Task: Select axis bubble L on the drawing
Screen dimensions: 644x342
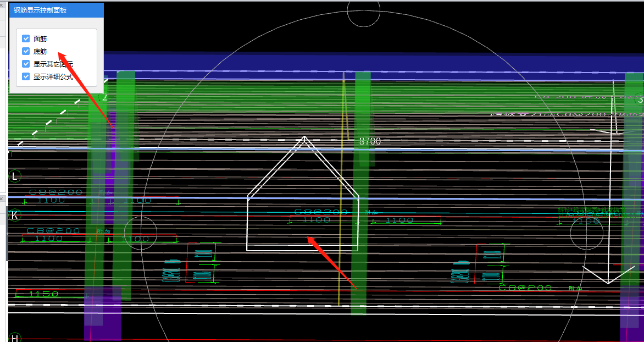Action: 15,176
